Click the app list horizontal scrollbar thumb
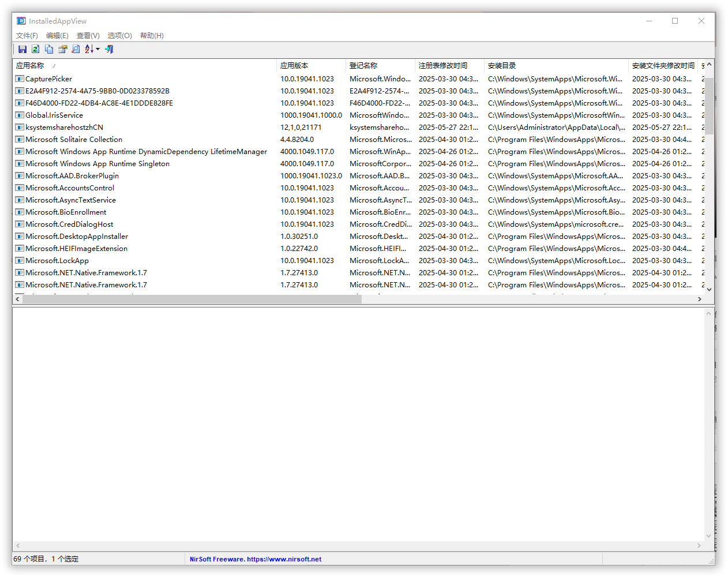 pyautogui.click(x=192, y=299)
